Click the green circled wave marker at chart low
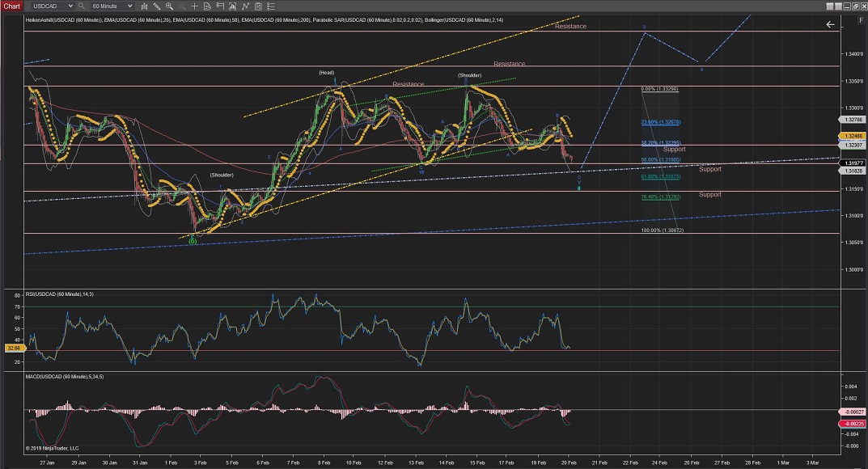The height and width of the screenshot is (469, 868). (193, 241)
